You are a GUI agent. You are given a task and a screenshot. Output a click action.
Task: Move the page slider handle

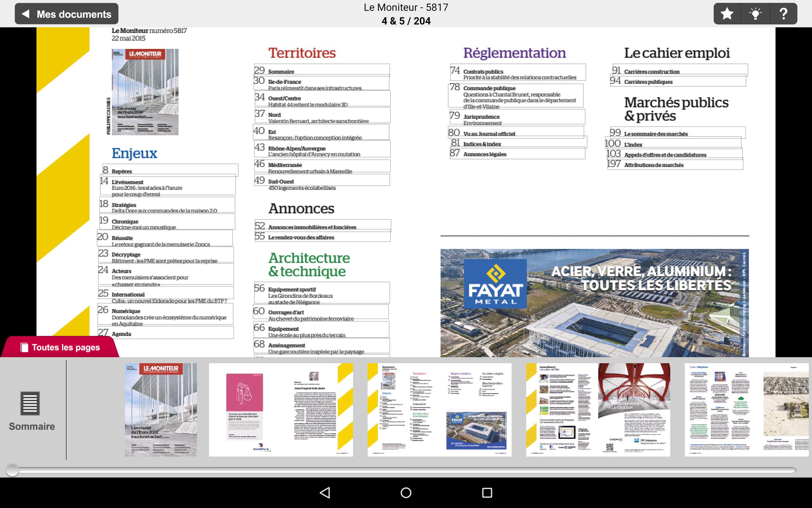(12, 470)
